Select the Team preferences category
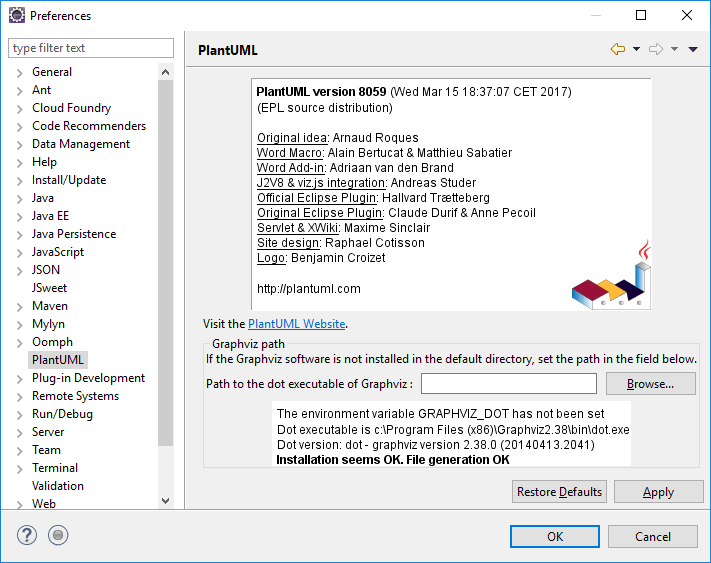Viewport: 711px width, 563px height. click(x=46, y=450)
